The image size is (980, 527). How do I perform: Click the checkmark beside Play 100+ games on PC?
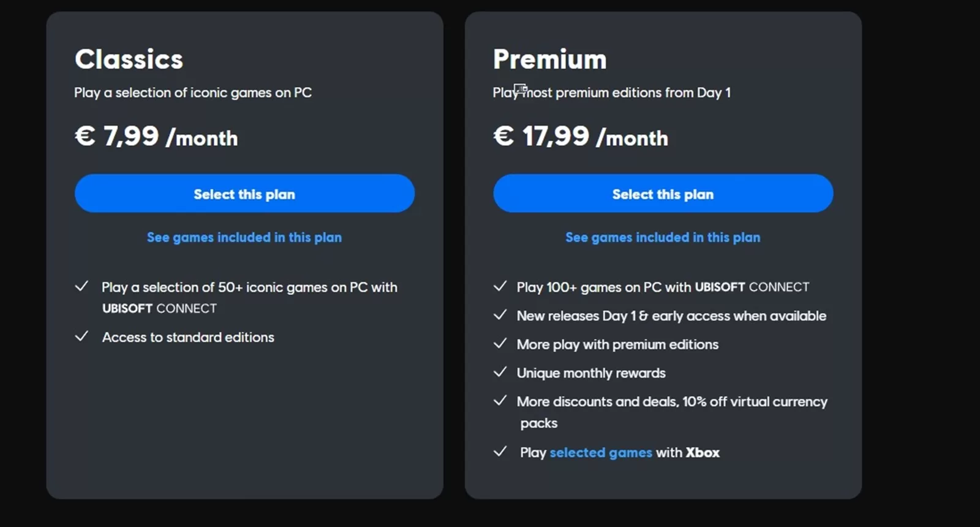tap(500, 287)
